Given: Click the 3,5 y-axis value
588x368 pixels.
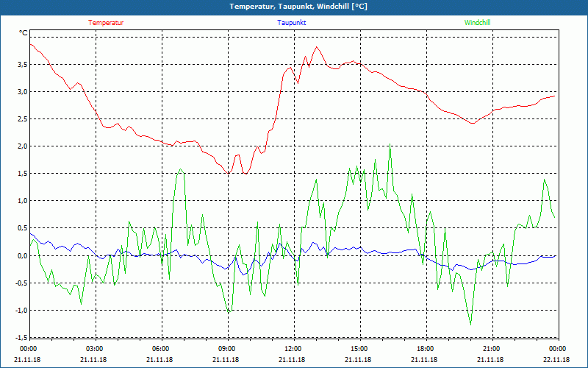Looking at the screenshot, I should point(23,65).
